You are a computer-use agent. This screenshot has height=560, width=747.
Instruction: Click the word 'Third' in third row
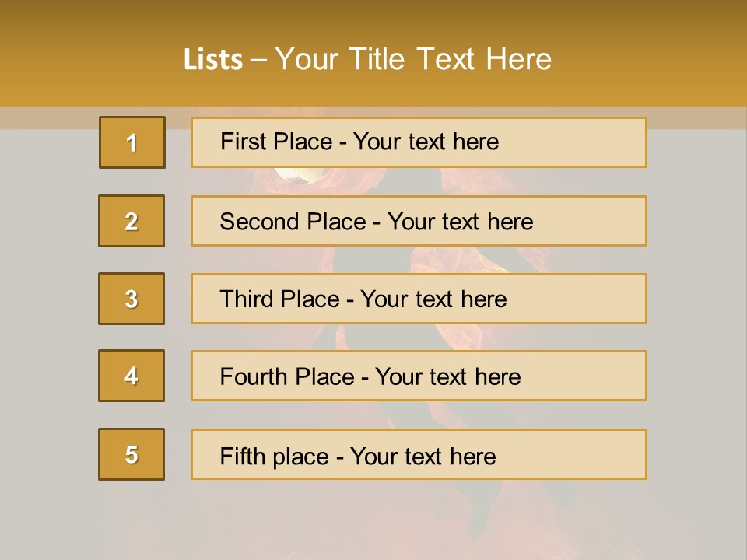pos(247,299)
